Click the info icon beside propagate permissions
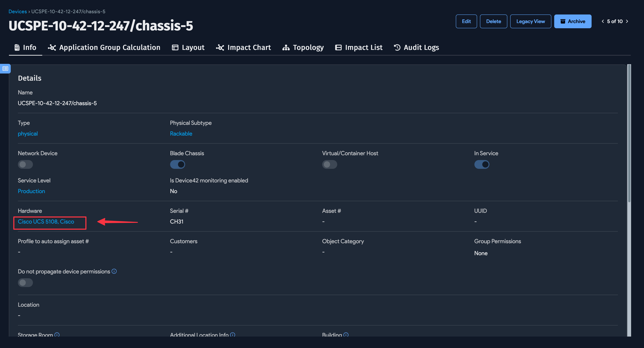The height and width of the screenshot is (348, 644). click(x=114, y=271)
